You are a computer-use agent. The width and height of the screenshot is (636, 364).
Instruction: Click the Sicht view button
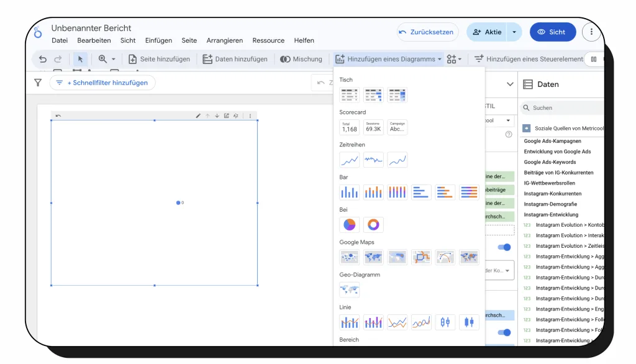pyautogui.click(x=552, y=32)
